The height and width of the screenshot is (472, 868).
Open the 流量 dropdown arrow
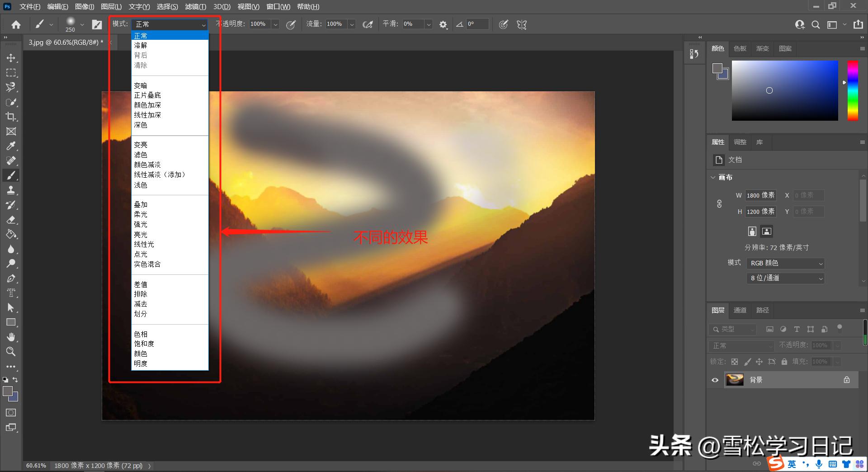coord(352,24)
